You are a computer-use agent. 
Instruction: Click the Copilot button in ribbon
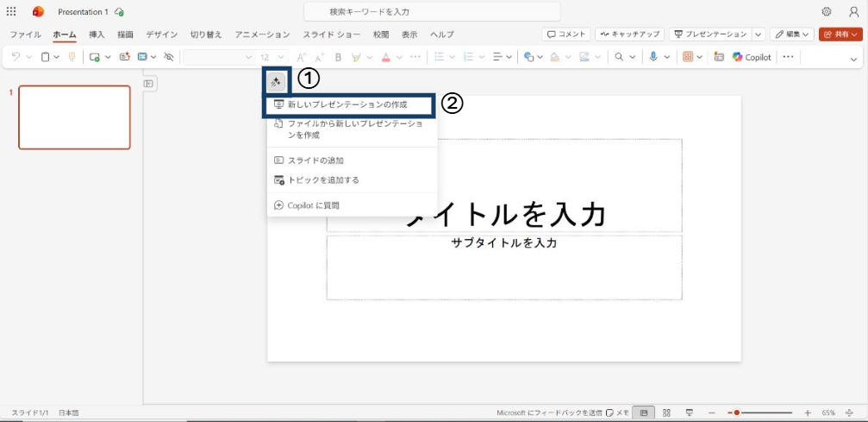[752, 57]
